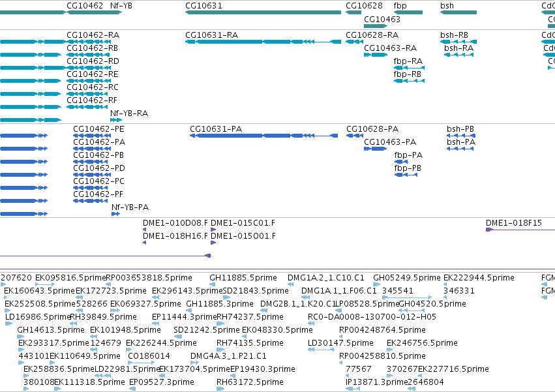Select the CG10628-RA transcript label
The width and height of the screenshot is (555, 392).
tap(372, 35)
